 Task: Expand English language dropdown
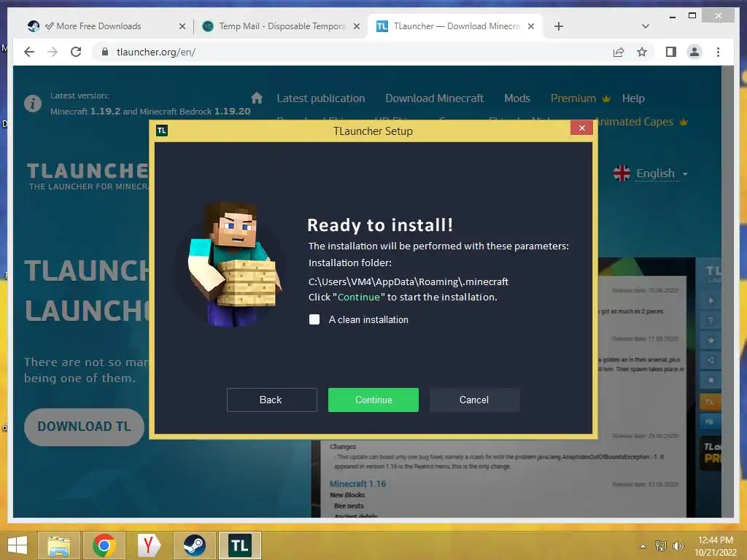[x=662, y=174]
